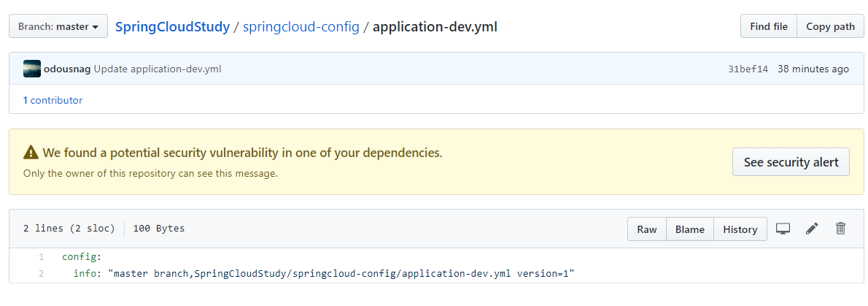View the Raw file contents
Screen dimensions: 868x306
click(646, 229)
